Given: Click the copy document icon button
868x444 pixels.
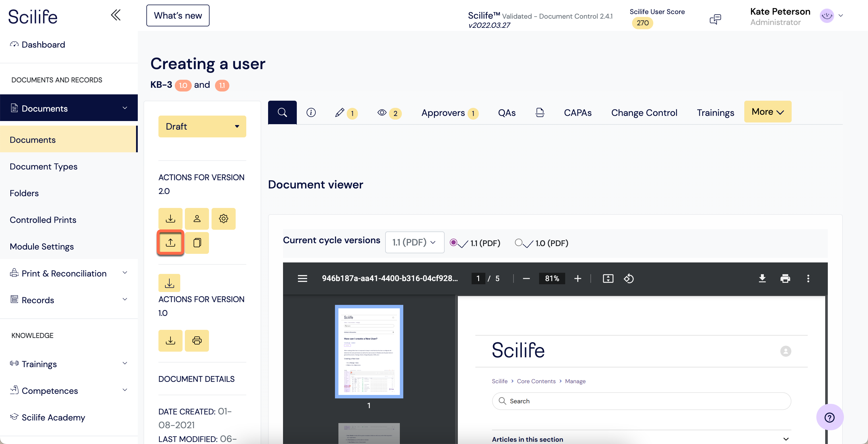Looking at the screenshot, I should (x=197, y=242).
